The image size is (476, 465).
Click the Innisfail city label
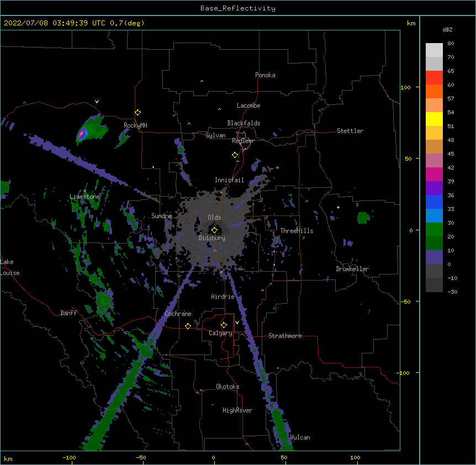pyautogui.click(x=229, y=180)
